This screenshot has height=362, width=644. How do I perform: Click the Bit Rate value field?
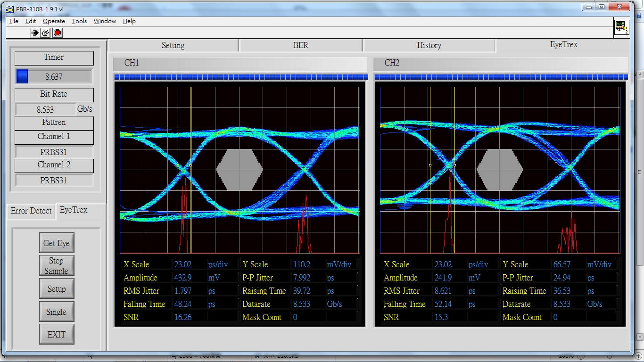point(45,109)
